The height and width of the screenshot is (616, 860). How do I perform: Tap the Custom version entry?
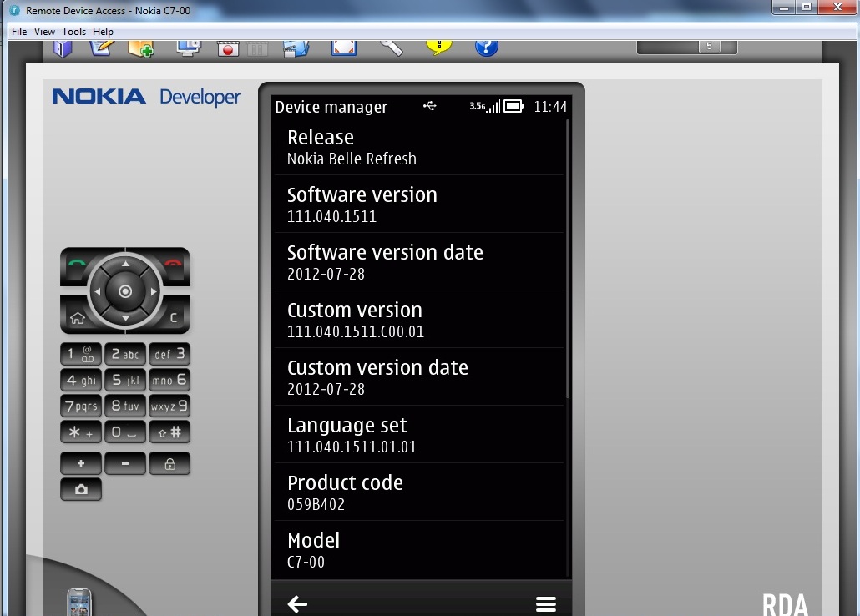pos(419,320)
